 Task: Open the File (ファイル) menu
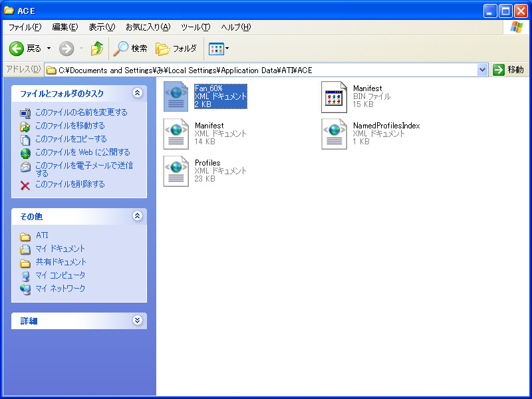click(x=25, y=27)
